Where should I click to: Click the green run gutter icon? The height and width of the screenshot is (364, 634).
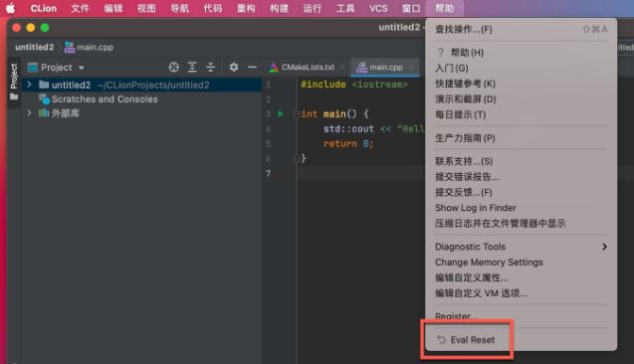pos(281,114)
